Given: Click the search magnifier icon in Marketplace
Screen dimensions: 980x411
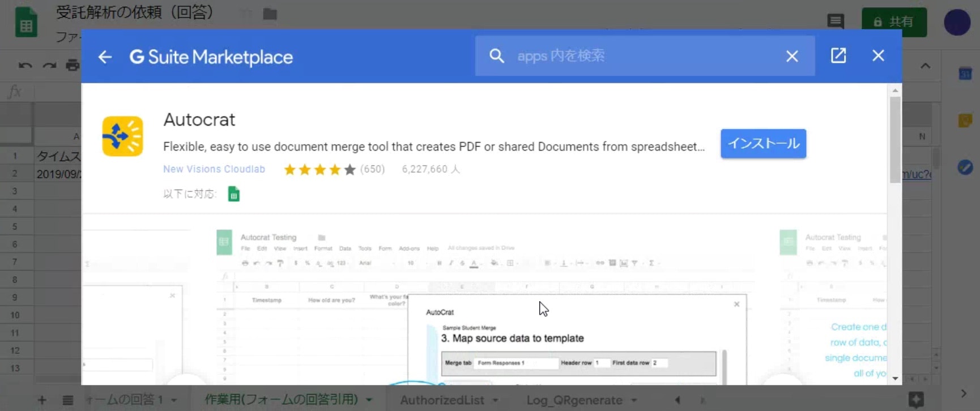Looking at the screenshot, I should click(x=497, y=55).
